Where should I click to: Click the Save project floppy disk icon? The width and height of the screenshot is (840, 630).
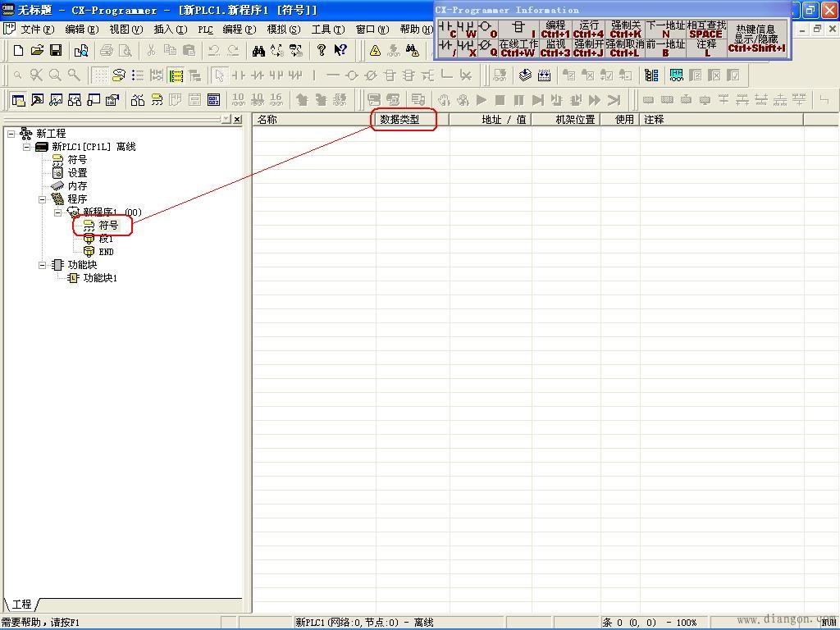click(x=56, y=50)
